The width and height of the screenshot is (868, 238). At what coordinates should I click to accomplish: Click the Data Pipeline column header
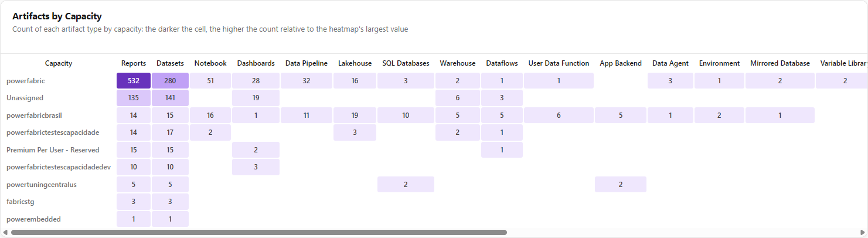(x=307, y=63)
